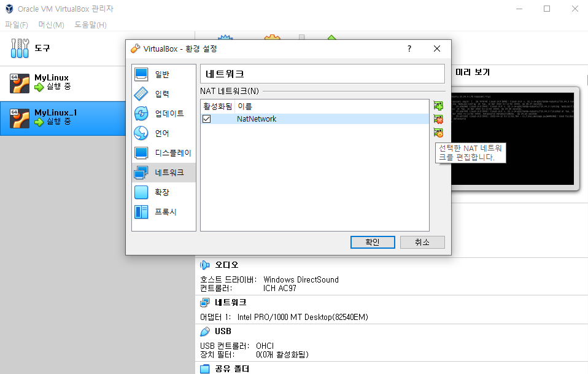Select the 네트워크 preferences section
This screenshot has height=374, width=588.
pyautogui.click(x=164, y=173)
